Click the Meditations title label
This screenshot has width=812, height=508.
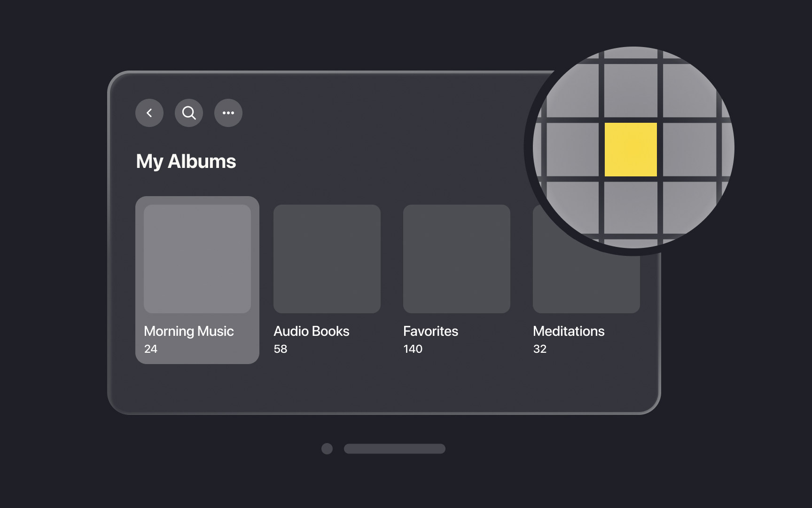click(569, 331)
